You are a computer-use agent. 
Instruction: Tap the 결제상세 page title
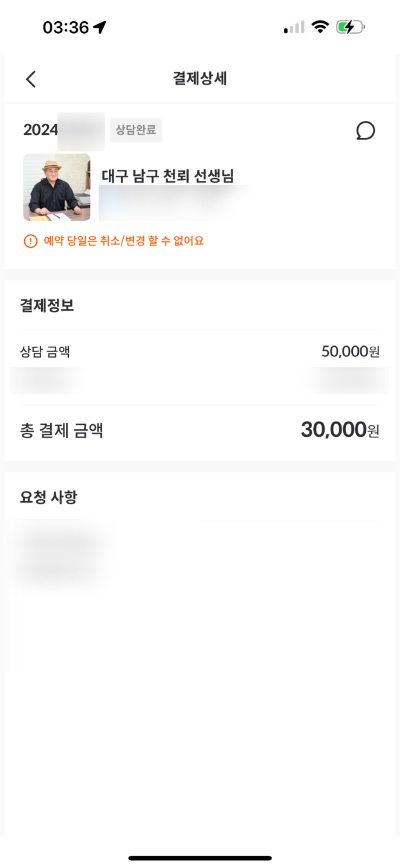click(200, 78)
